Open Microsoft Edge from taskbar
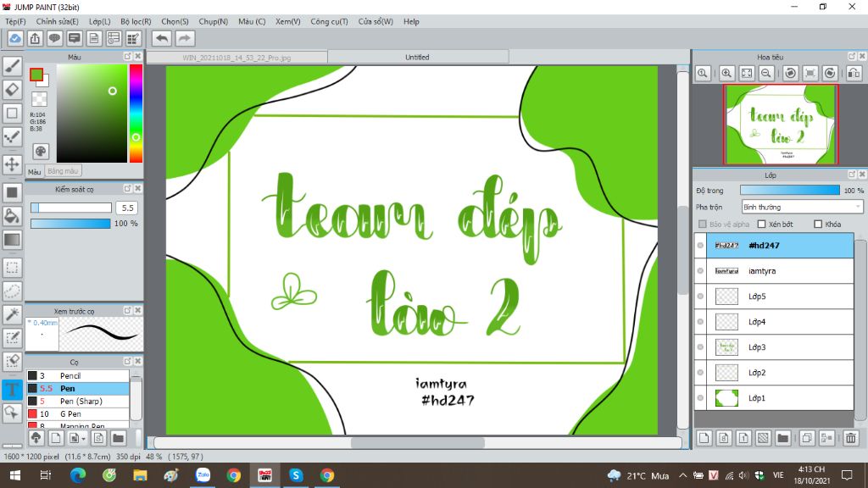The image size is (868, 488). tap(78, 475)
